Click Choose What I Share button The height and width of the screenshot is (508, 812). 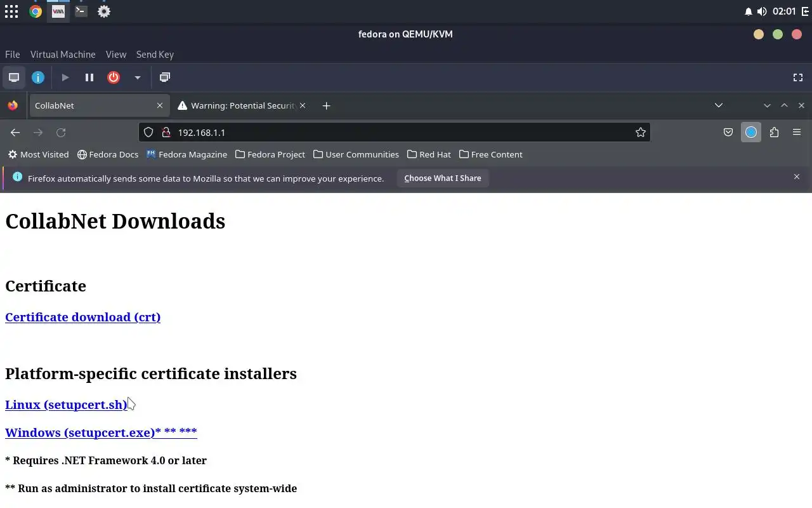click(x=443, y=178)
